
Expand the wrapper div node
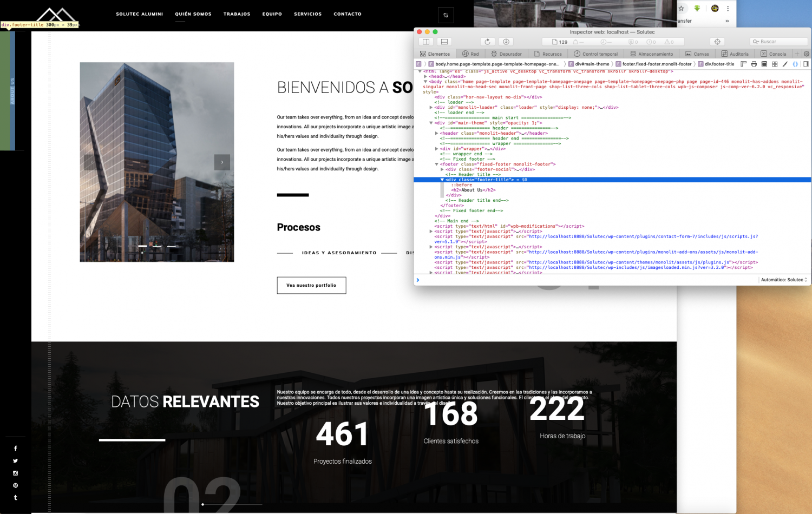click(437, 149)
